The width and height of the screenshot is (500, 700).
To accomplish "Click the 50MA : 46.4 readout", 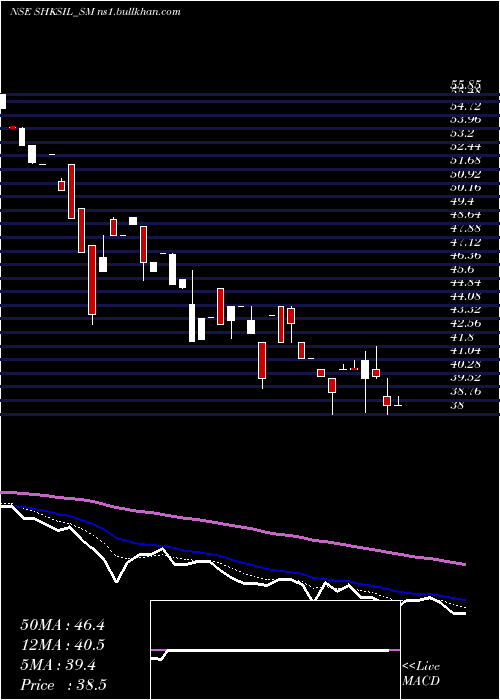I will (x=62, y=625).
